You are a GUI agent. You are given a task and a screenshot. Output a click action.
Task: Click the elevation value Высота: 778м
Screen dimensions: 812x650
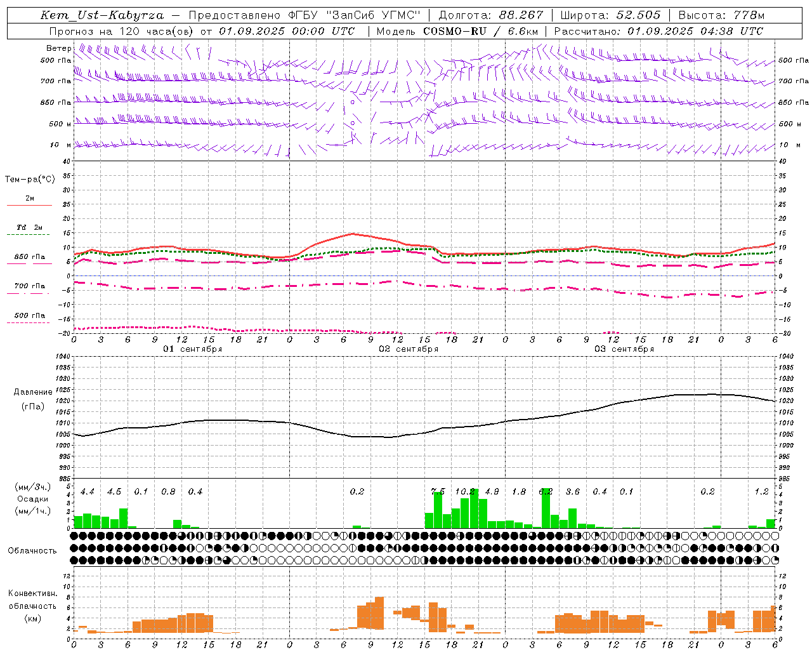pyautogui.click(x=721, y=15)
